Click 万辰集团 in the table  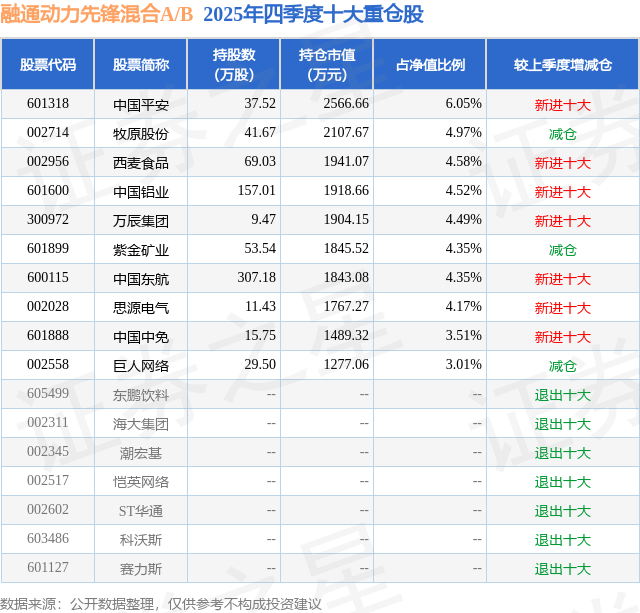click(x=141, y=221)
